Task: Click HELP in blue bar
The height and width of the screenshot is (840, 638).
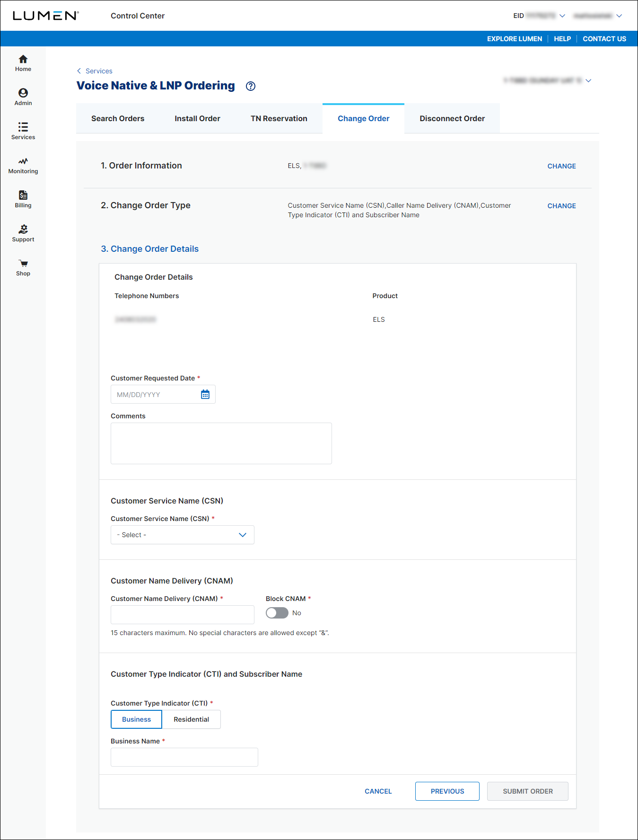Action: [x=562, y=39]
